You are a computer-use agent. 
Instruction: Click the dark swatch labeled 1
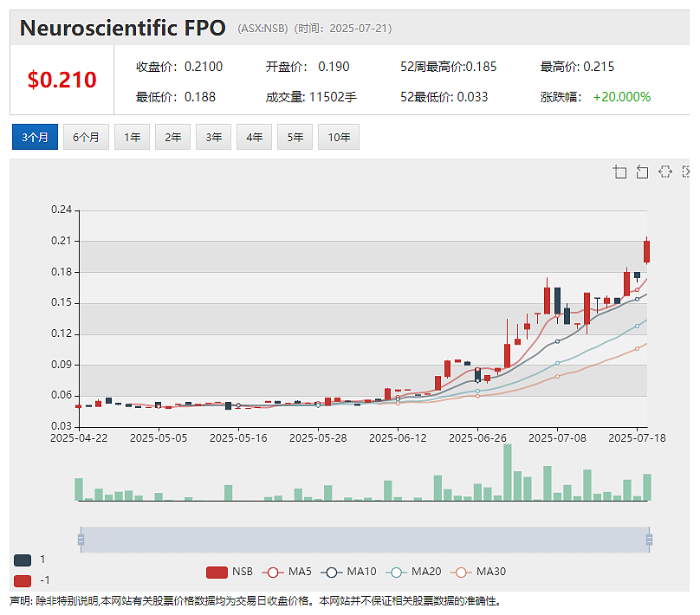coord(23,560)
